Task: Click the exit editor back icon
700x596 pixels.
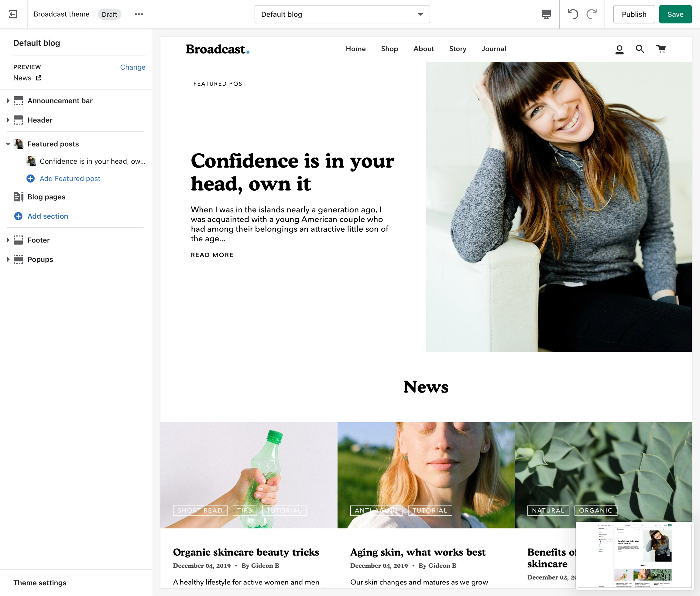Action: coord(13,14)
